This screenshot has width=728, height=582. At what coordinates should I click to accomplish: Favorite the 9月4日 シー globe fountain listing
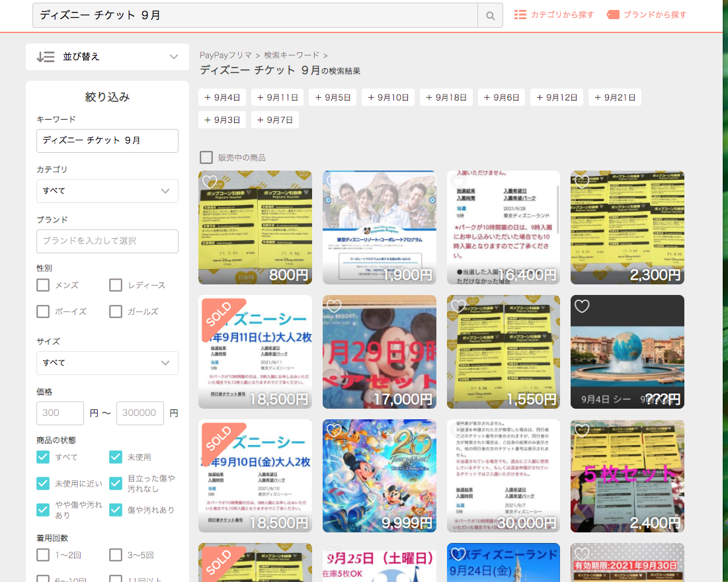coord(582,306)
